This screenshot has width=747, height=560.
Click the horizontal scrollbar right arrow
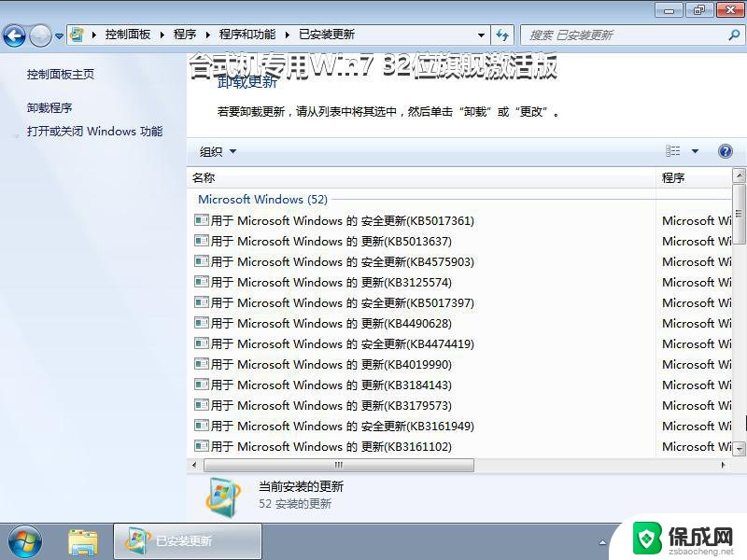pos(724,465)
